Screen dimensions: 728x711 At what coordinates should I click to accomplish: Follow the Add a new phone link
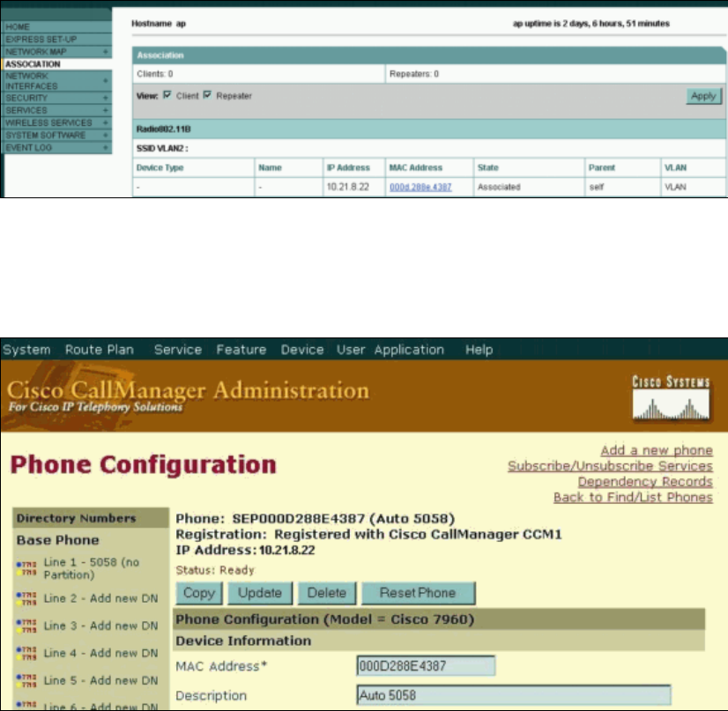tap(657, 450)
